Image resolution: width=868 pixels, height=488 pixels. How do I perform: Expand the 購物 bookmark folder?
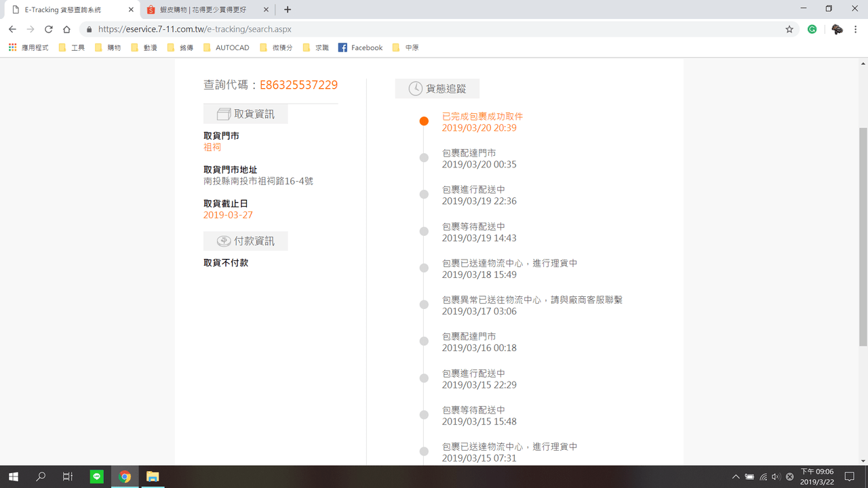[107, 47]
